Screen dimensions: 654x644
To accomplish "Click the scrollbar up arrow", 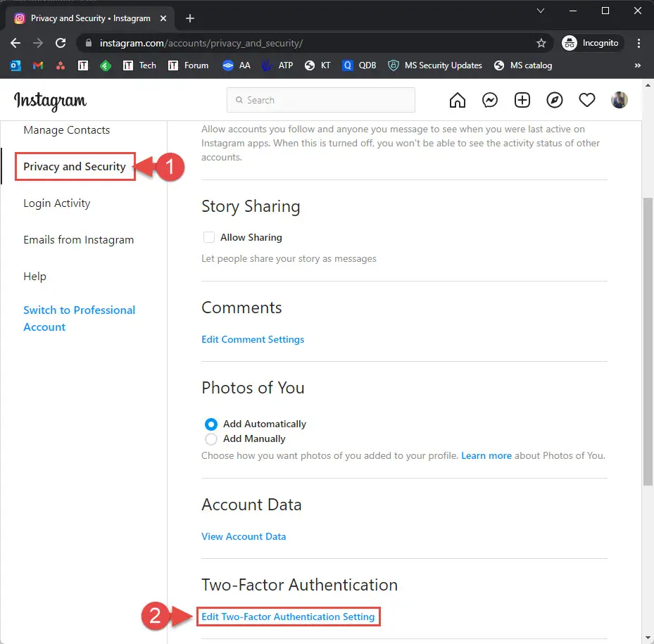I will pyautogui.click(x=648, y=85).
